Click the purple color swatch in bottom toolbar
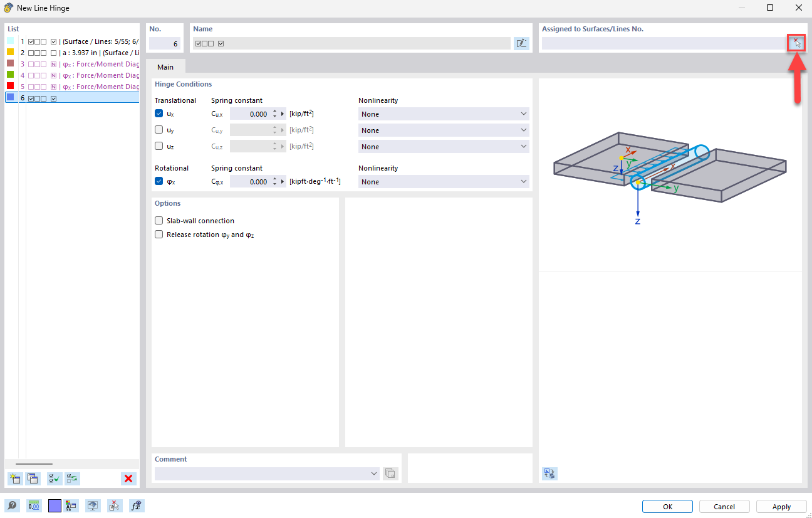812x518 pixels. pos(54,505)
